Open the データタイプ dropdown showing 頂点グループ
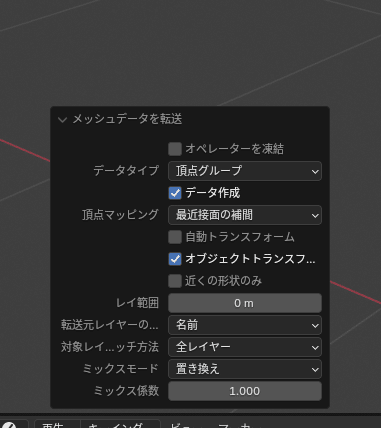 pyautogui.click(x=245, y=171)
